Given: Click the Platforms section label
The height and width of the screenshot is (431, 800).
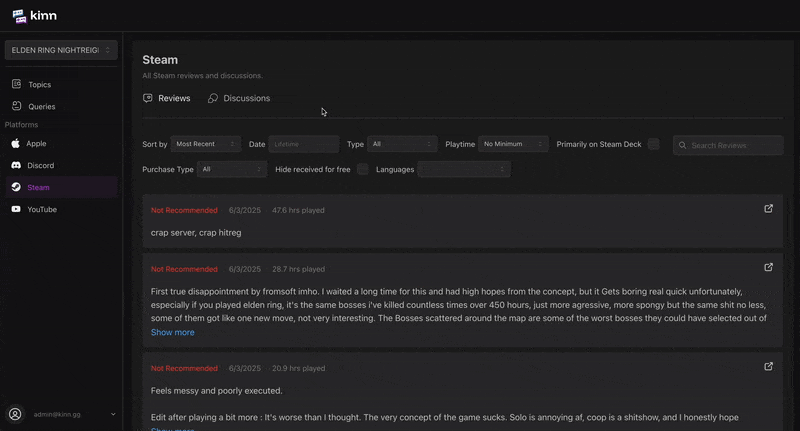Looking at the screenshot, I should 21,124.
